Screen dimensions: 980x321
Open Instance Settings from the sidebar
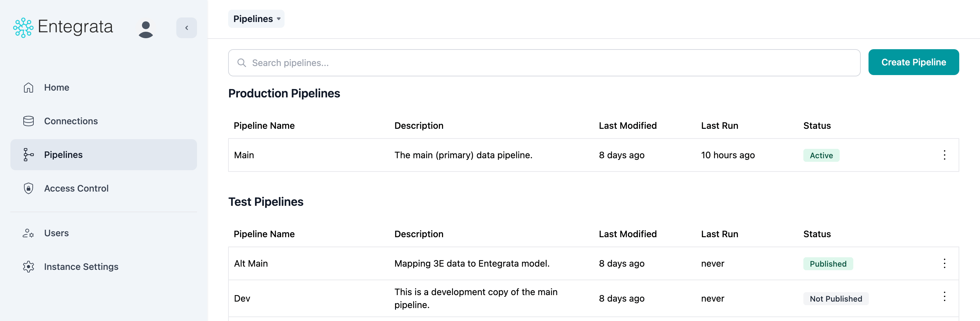(x=81, y=266)
